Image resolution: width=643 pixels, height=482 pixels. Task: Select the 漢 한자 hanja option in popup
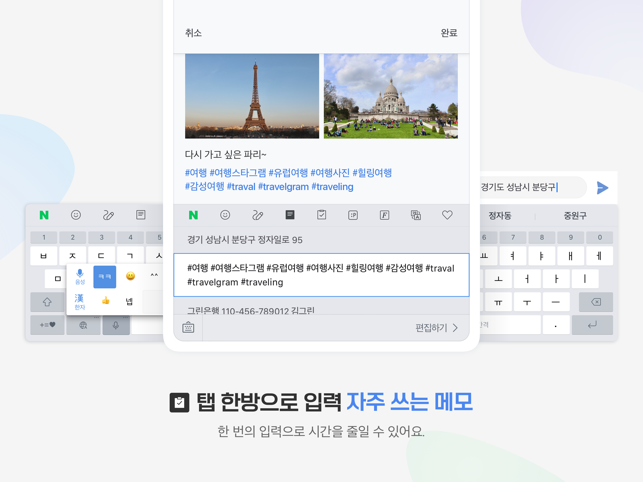coord(80,301)
